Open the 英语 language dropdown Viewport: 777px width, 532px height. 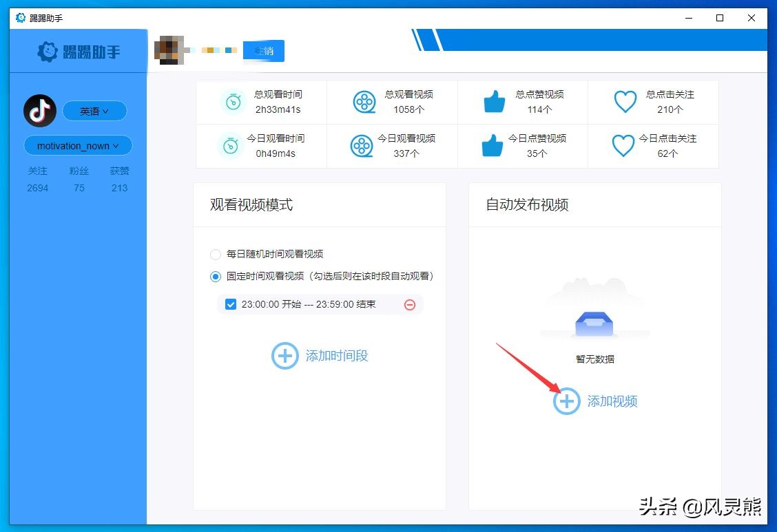click(94, 111)
